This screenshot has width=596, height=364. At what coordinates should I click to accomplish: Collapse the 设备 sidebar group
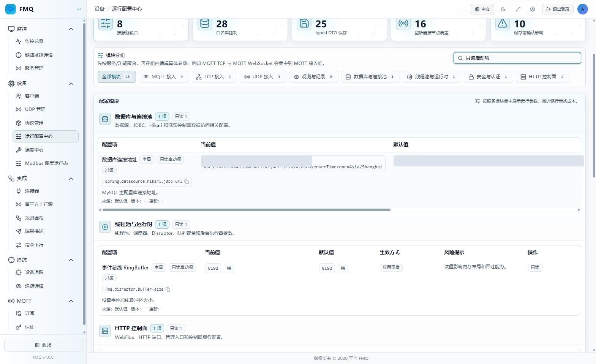[71, 84]
